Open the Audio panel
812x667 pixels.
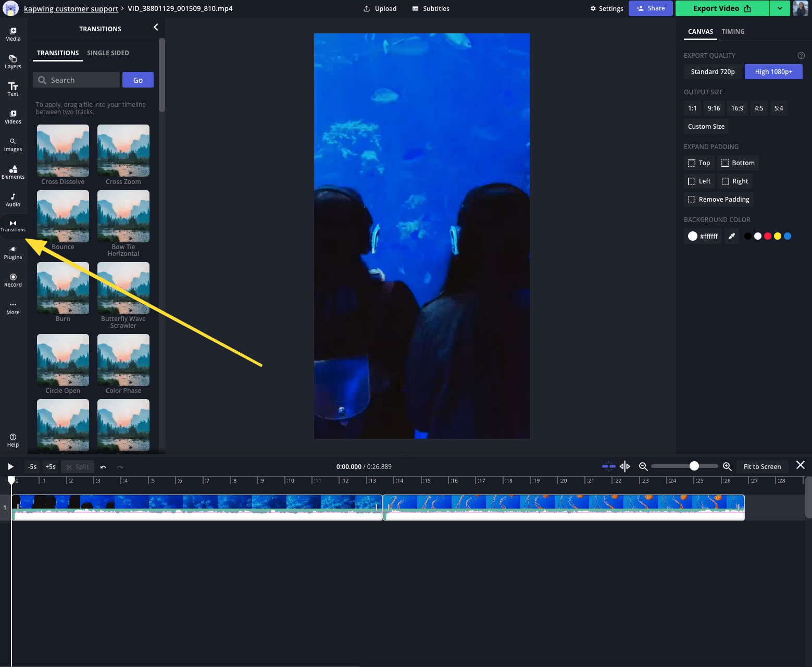point(13,200)
